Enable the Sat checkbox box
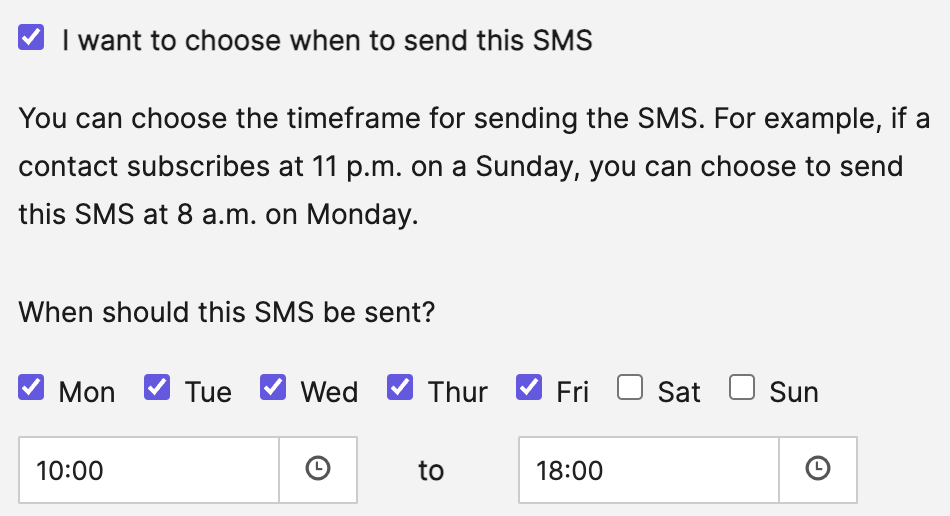 point(630,388)
